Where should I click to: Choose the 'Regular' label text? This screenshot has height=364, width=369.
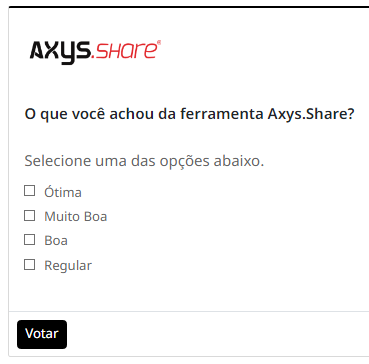click(x=68, y=266)
